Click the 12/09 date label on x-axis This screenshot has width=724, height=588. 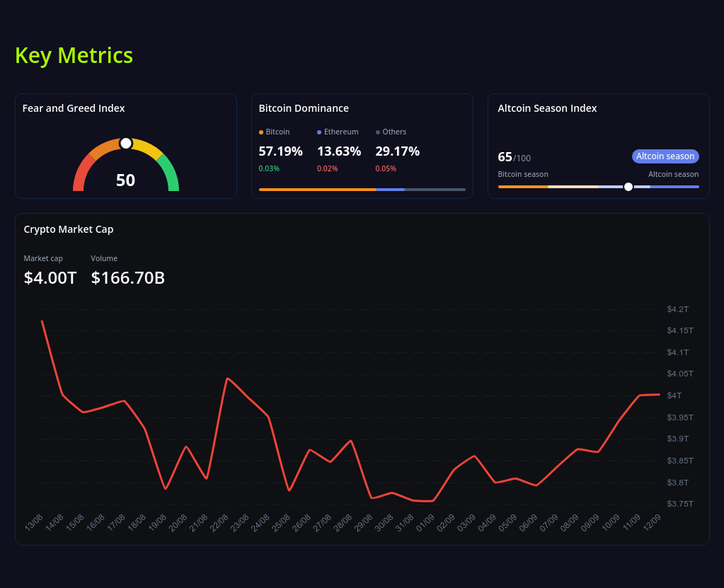(x=652, y=523)
